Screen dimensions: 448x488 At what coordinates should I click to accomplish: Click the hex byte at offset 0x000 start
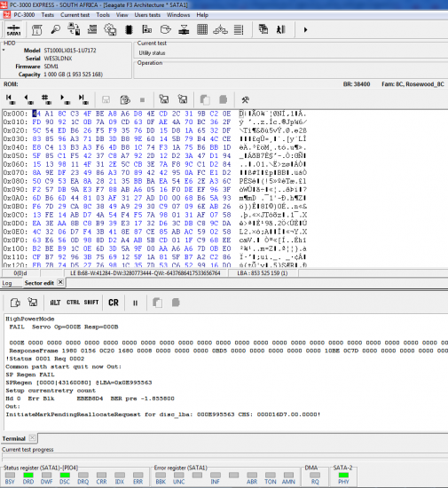click(x=36, y=114)
